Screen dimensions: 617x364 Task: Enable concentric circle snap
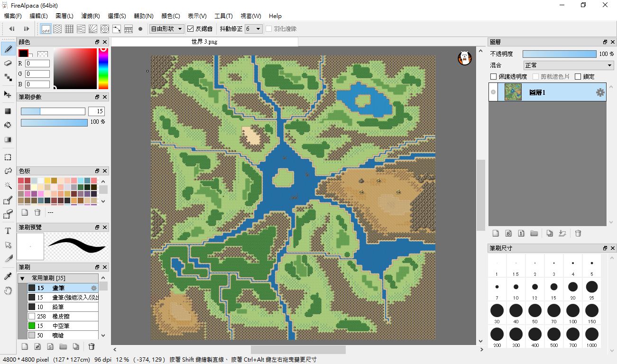105,29
